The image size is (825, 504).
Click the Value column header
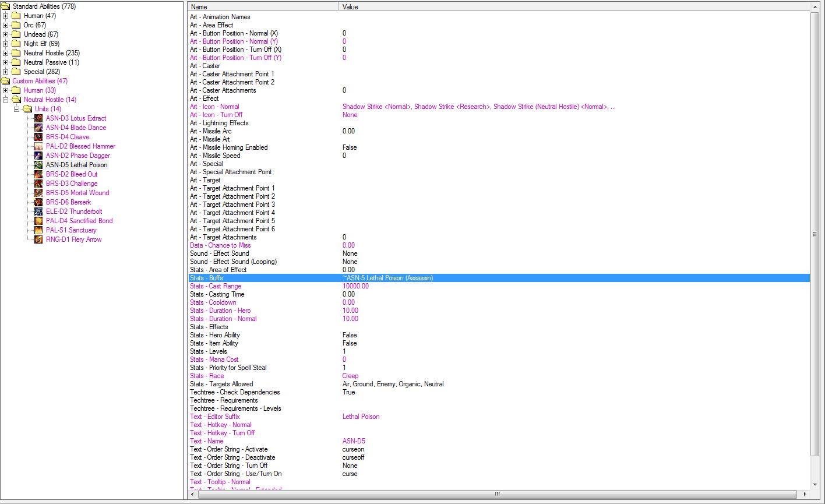[x=574, y=7]
